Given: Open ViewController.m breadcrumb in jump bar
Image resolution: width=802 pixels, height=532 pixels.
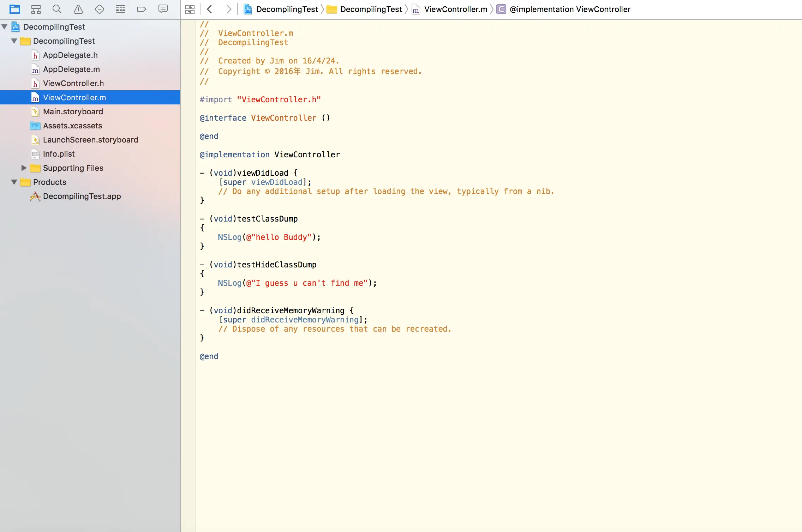Looking at the screenshot, I should tap(455, 9).
